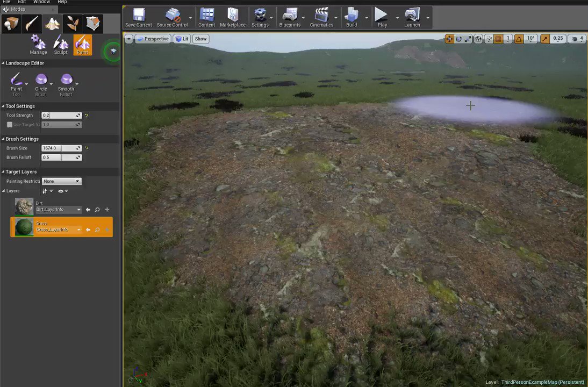Open Dirt_LayerInfo asset dropdown

[x=58, y=210]
